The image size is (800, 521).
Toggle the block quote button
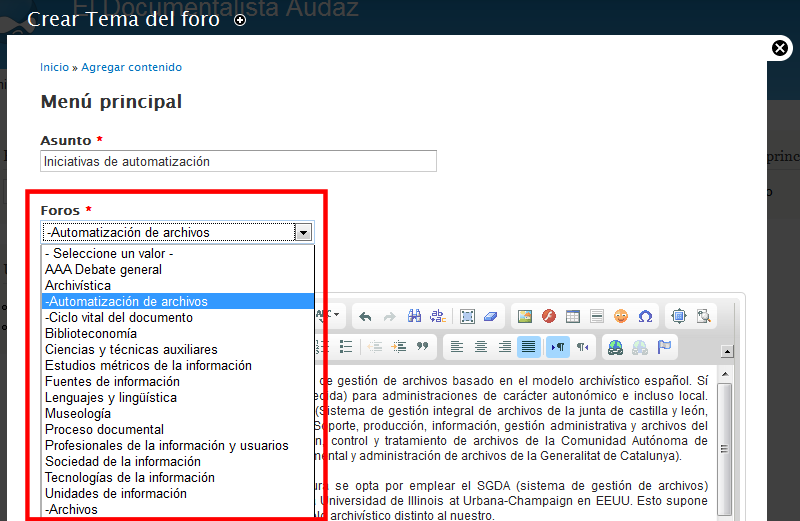[x=423, y=346]
